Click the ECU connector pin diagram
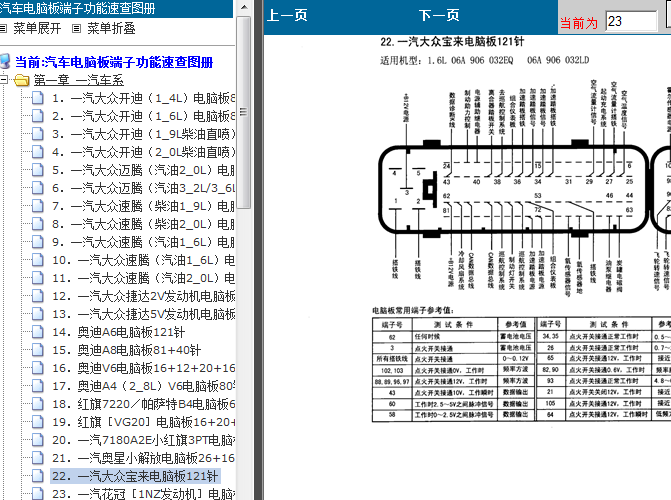Viewport: 671px width, 500px height. pos(525,190)
